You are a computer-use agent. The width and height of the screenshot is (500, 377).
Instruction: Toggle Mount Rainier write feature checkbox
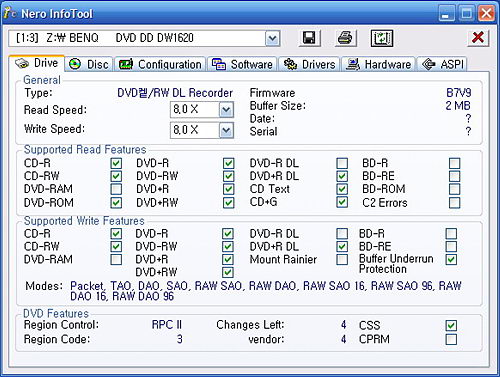click(x=342, y=259)
